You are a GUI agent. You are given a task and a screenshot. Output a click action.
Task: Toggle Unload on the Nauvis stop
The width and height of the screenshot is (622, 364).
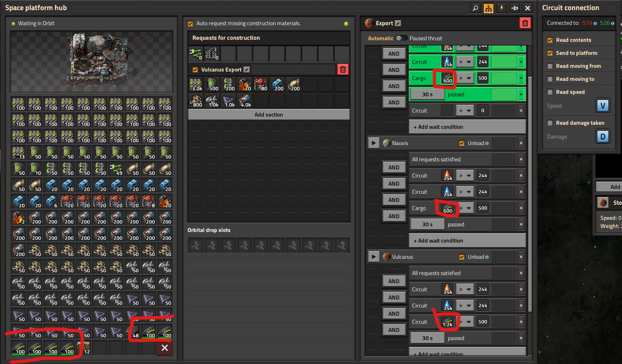[461, 143]
